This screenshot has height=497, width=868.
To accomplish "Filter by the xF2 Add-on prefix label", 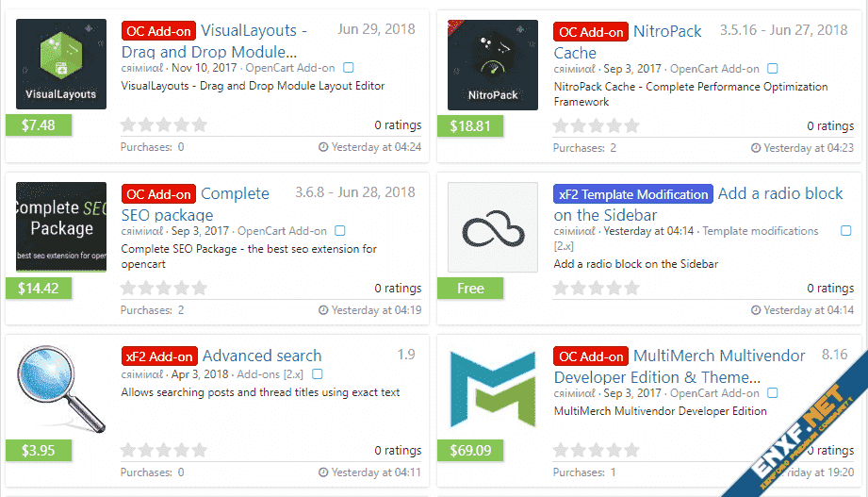I will (159, 356).
